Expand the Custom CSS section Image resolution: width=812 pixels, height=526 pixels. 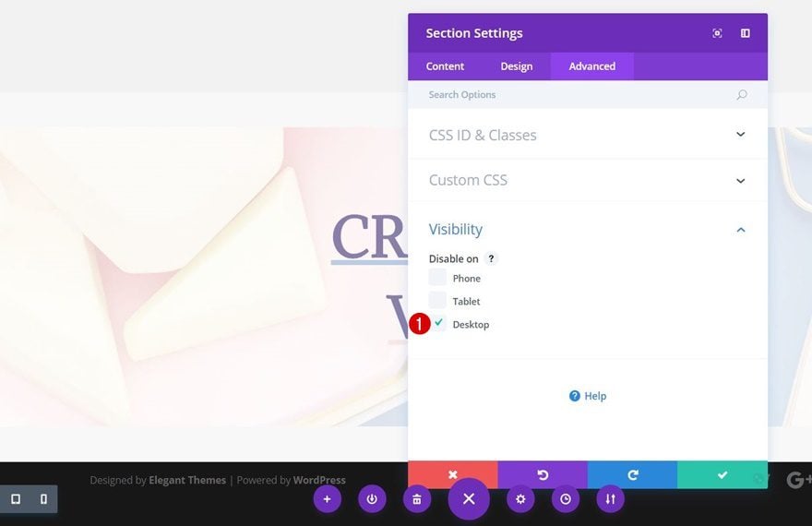(x=588, y=180)
